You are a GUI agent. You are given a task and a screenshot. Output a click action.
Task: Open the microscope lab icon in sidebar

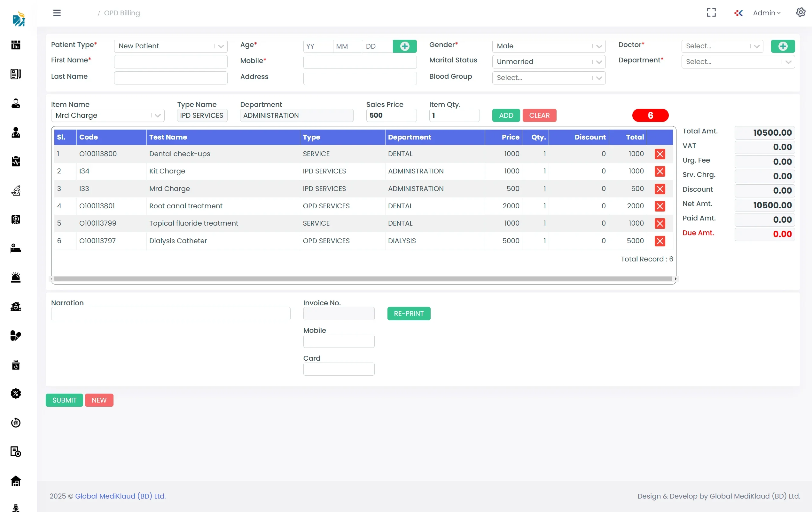(x=16, y=190)
